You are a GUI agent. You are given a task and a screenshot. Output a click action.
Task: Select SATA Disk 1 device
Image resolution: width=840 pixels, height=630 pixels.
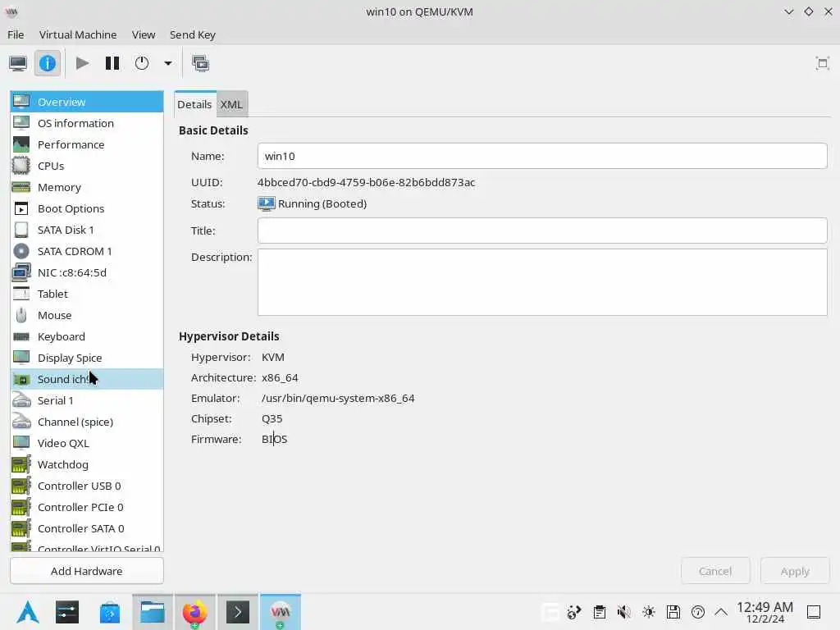[87, 230]
